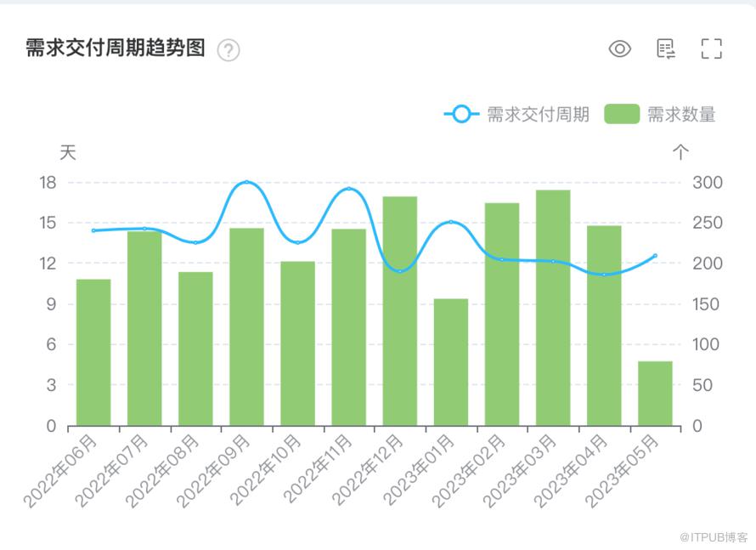Click the green 需求数量 legend swatch
The width and height of the screenshot is (756, 550).
point(622,115)
